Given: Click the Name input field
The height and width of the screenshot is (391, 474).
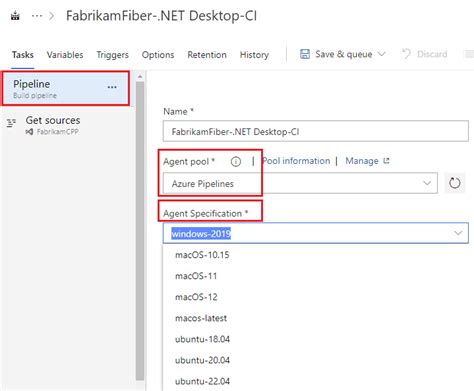Looking at the screenshot, I should [x=316, y=131].
